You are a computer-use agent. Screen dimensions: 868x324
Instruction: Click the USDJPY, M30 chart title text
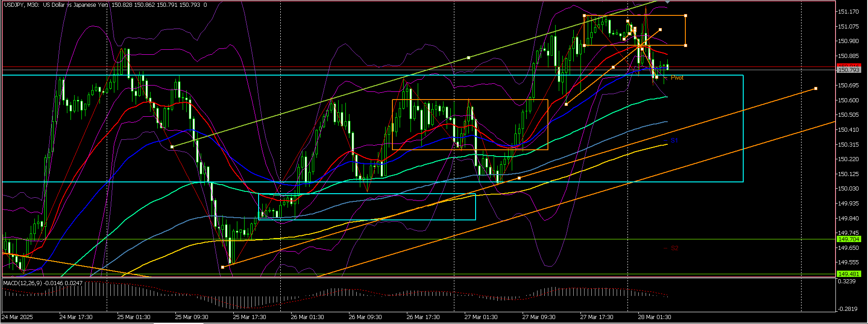[x=21, y=5]
